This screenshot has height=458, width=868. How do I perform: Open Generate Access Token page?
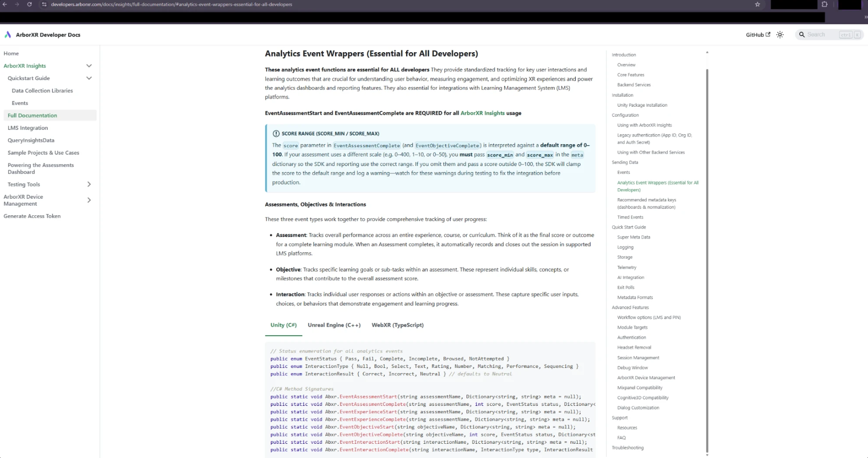(x=32, y=216)
